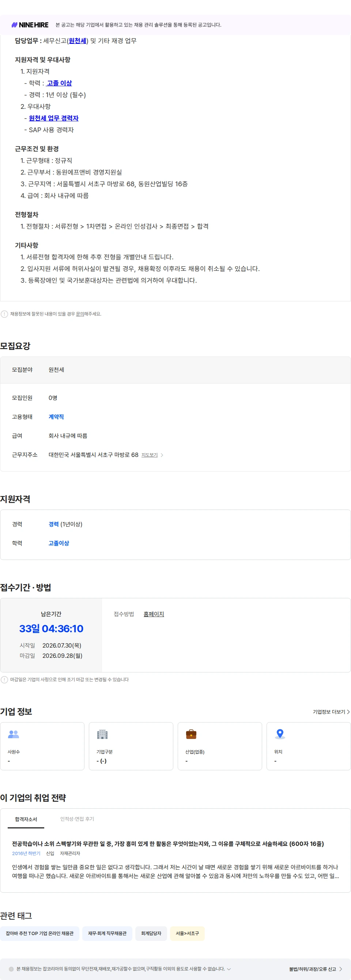The height and width of the screenshot is (980, 351).
Task: Click the 서울>서초구 tag
Action: (187, 933)
